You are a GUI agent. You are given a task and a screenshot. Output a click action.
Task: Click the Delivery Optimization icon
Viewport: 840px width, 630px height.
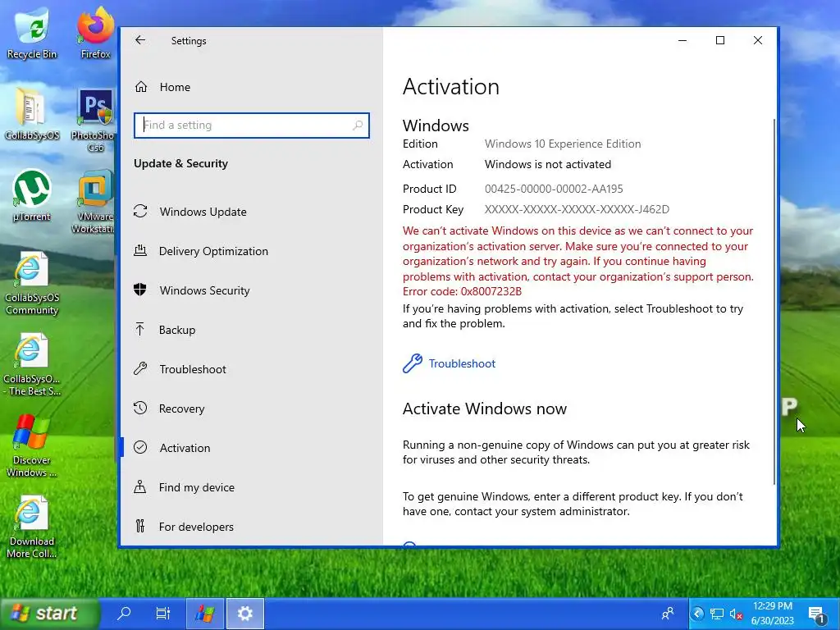click(140, 251)
